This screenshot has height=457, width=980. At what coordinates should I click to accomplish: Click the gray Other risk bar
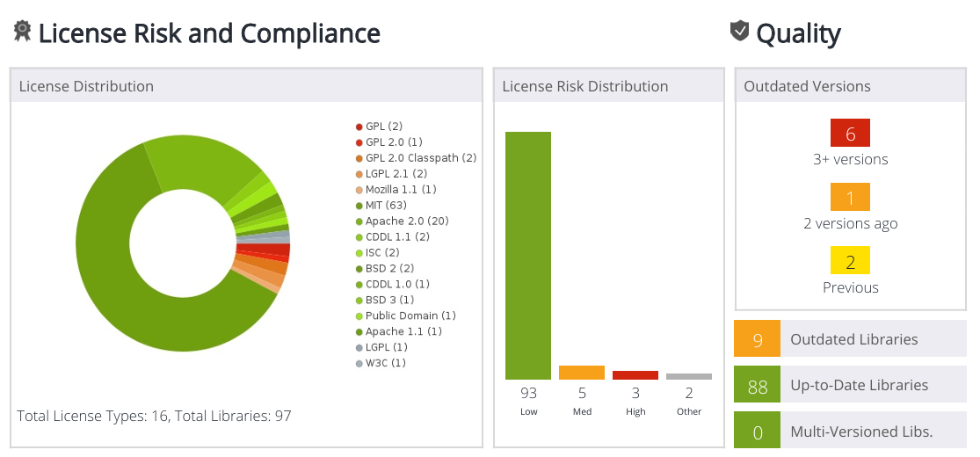click(689, 376)
